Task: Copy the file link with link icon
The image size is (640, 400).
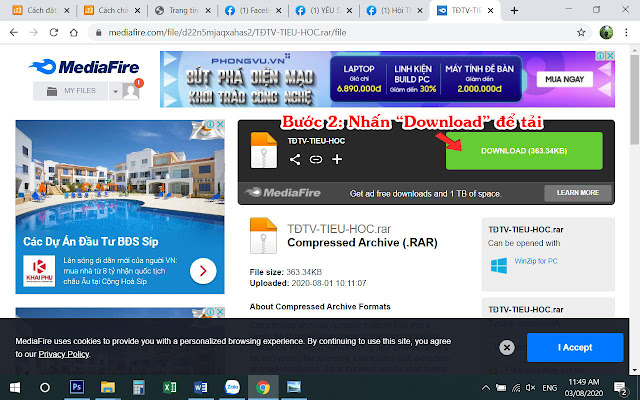Action: [x=316, y=159]
